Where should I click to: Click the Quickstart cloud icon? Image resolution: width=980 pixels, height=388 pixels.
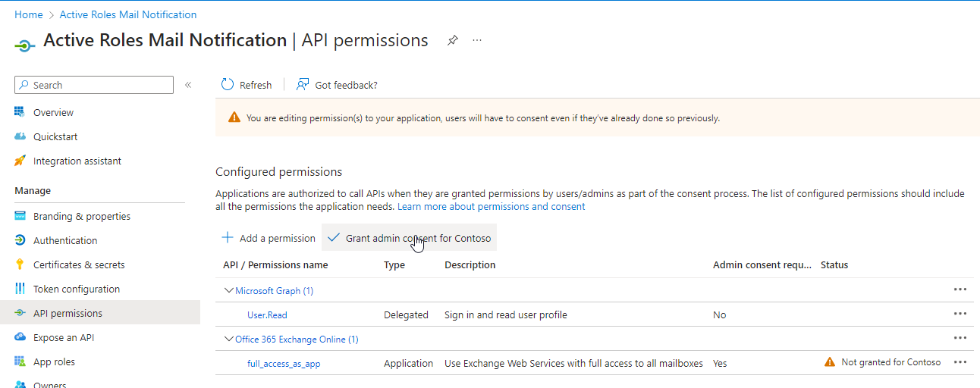point(20,136)
